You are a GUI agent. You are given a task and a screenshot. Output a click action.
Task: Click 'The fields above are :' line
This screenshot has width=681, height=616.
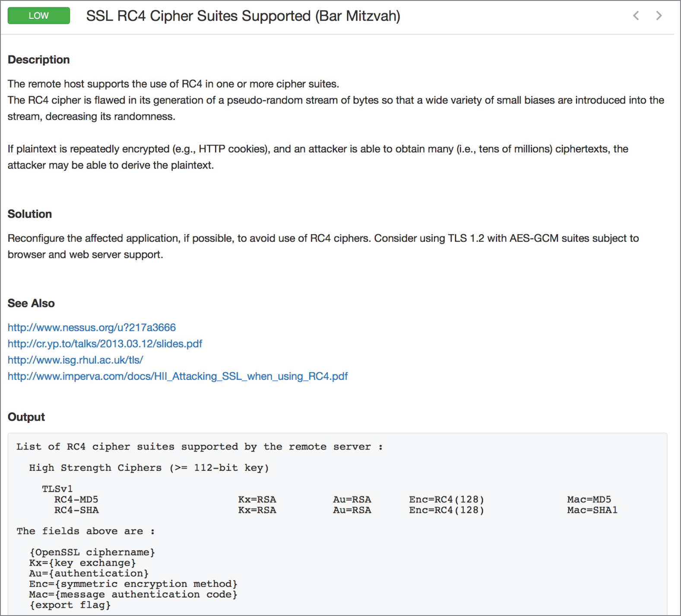click(86, 531)
